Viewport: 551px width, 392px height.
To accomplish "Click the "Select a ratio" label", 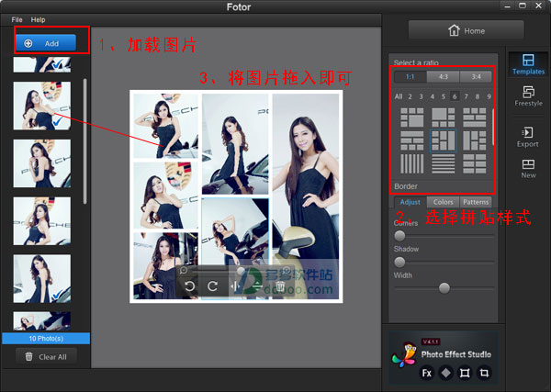I will [416, 62].
